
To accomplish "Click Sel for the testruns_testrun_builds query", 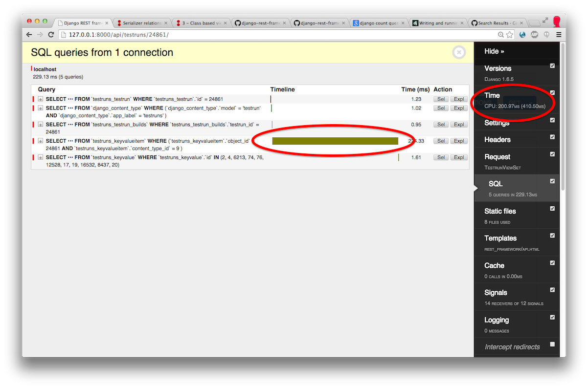I will [441, 125].
